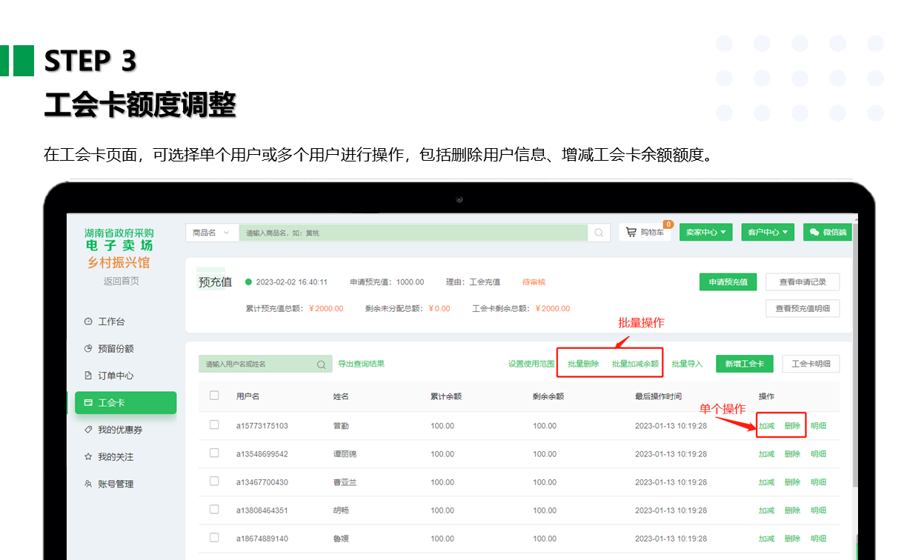Click the magnifier in user name search box
The height and width of the screenshot is (560, 924).
pyautogui.click(x=322, y=364)
